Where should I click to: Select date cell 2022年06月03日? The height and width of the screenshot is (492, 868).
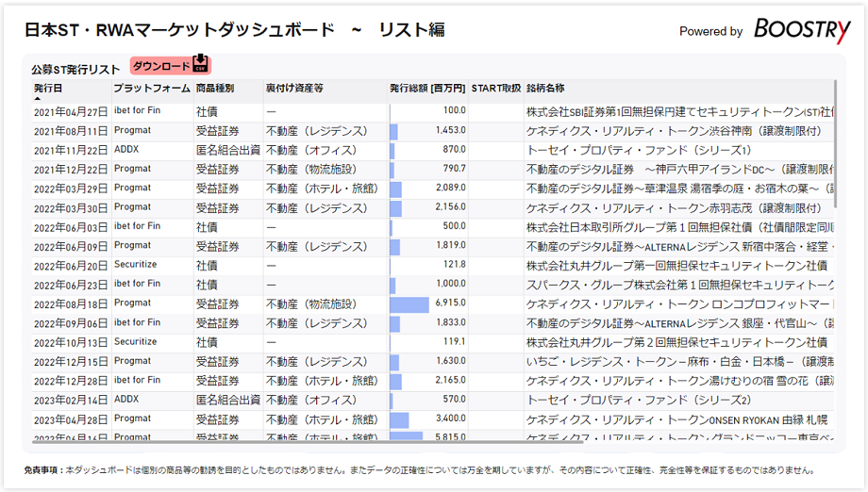pos(71,228)
